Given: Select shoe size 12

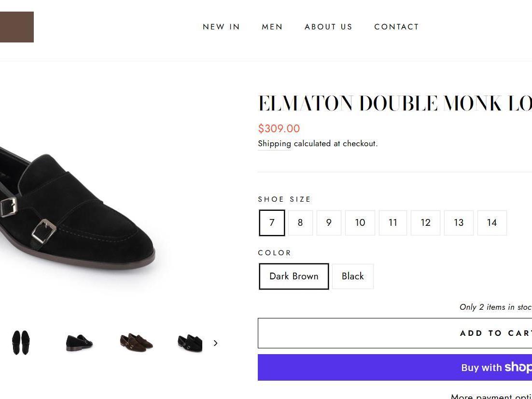Looking at the screenshot, I should (425, 223).
